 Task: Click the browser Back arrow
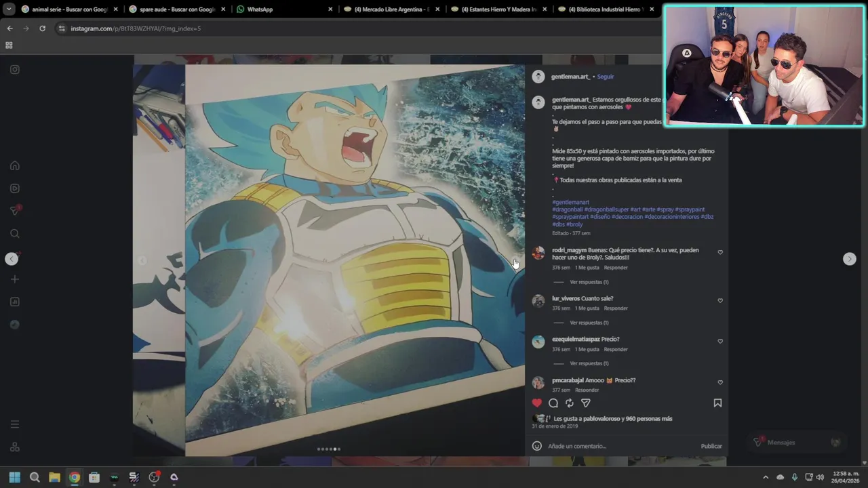click(9, 28)
